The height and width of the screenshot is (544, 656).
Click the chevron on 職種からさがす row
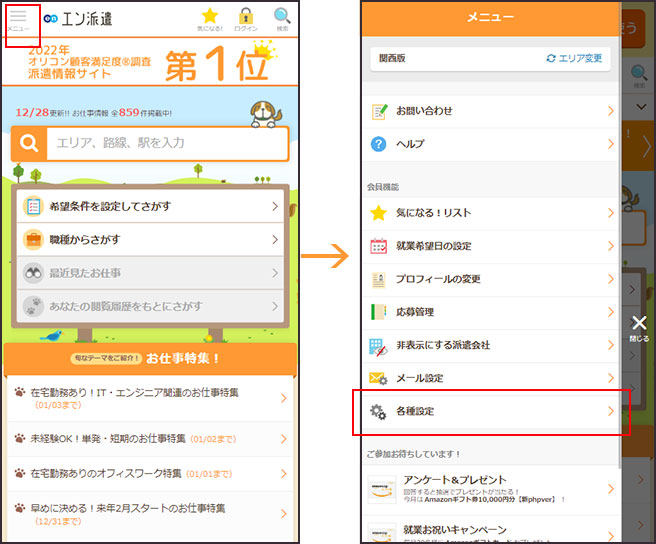point(275,239)
